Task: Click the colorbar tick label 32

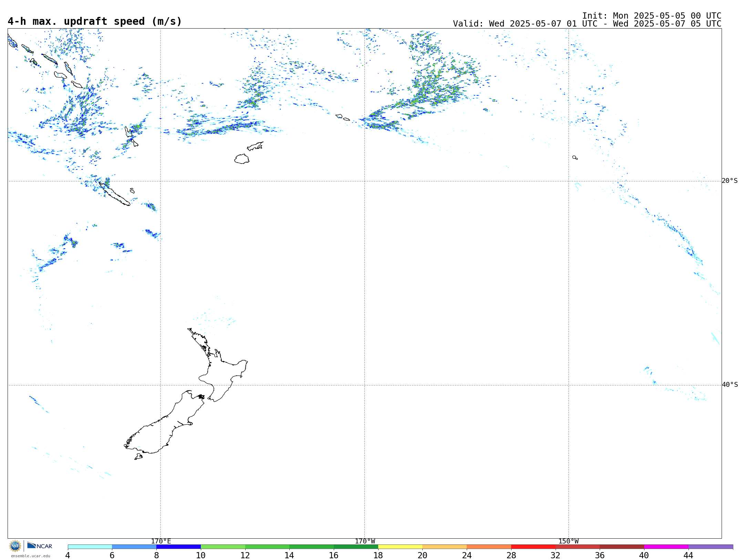Action: coord(555,555)
